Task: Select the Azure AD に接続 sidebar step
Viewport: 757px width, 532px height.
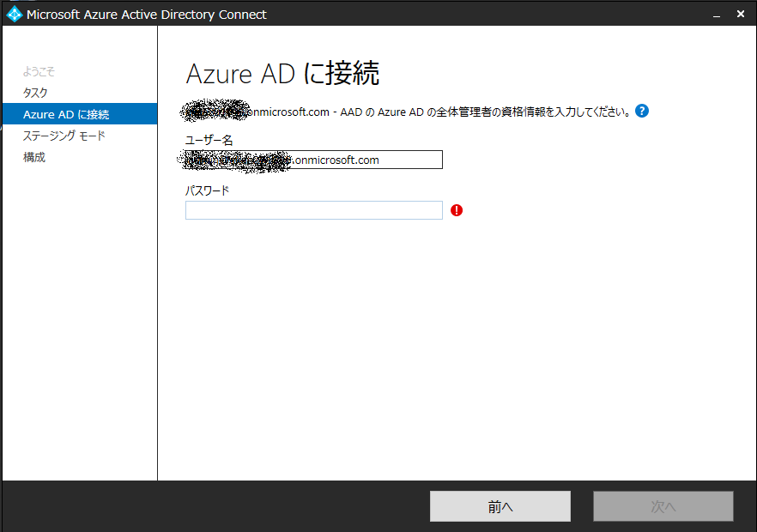Action: click(x=80, y=114)
